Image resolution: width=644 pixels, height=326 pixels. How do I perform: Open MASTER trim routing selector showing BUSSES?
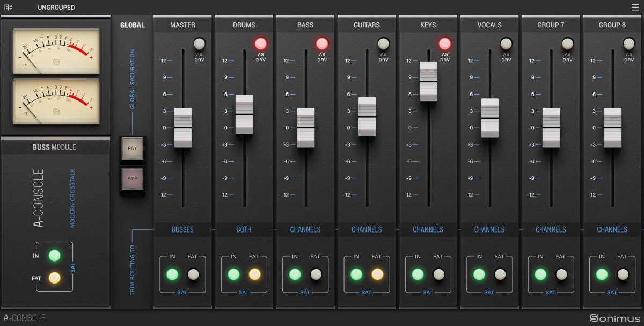point(182,229)
